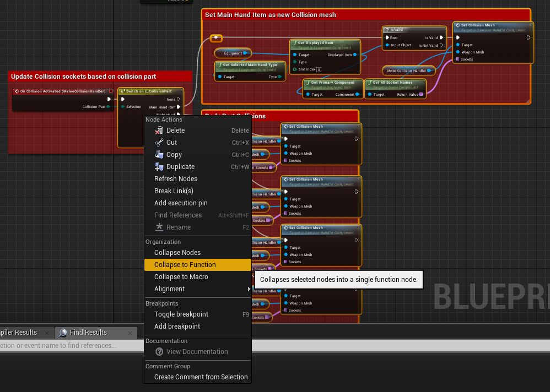Click the Return Value array pin on Get All Socket Names

coord(422,95)
